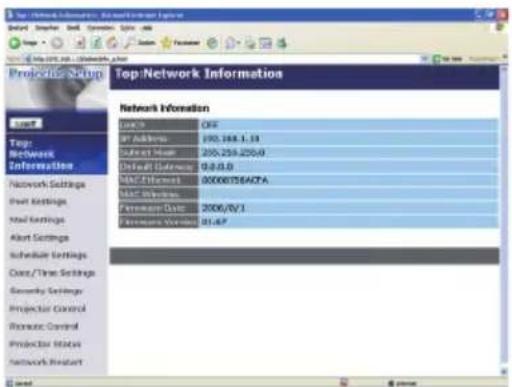Click the History icon after Favorites

[x=212, y=43]
